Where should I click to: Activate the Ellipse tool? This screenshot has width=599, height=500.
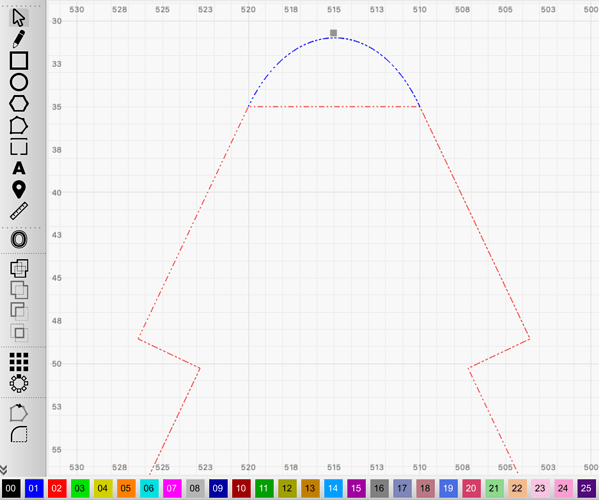19,82
